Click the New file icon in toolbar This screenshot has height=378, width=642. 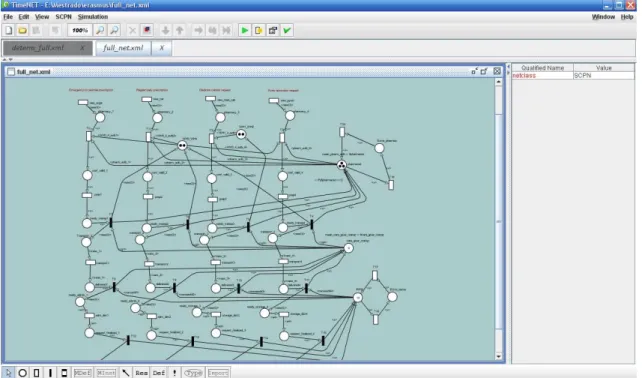9,30
